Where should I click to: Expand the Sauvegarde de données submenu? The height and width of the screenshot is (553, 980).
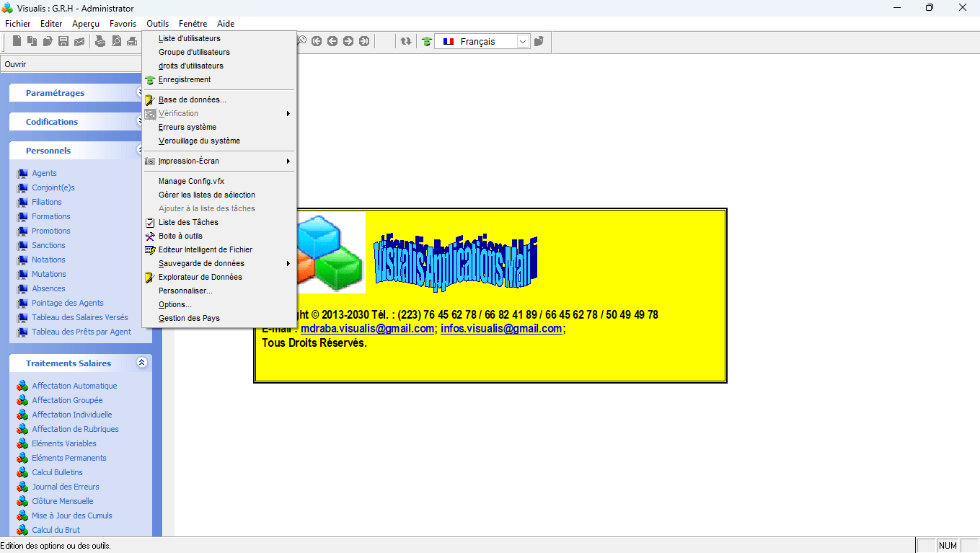click(x=219, y=263)
